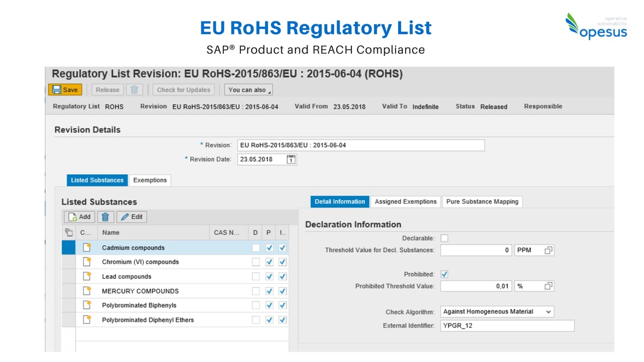Click inside the External Identifier field
The height and width of the screenshot is (362, 644).
tap(507, 326)
